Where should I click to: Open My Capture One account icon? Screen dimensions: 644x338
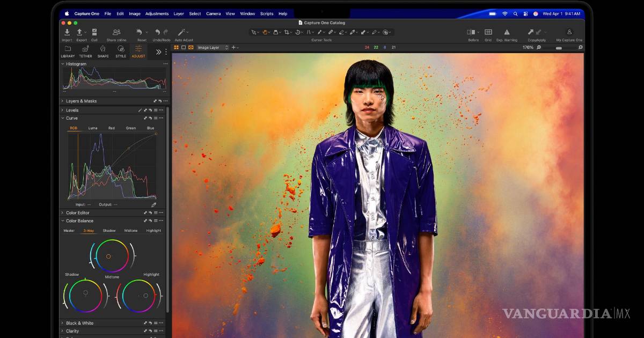(569, 33)
